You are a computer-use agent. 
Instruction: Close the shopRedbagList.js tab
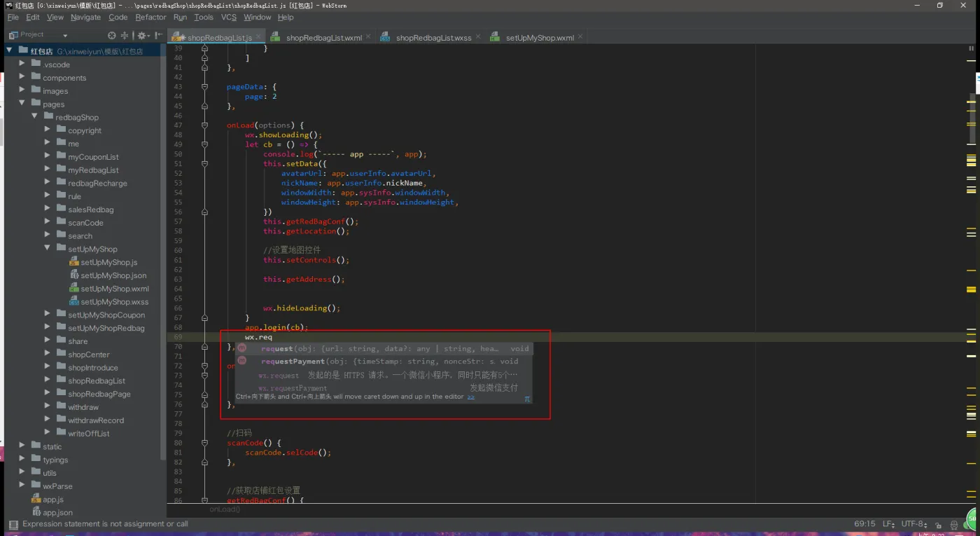tap(258, 37)
